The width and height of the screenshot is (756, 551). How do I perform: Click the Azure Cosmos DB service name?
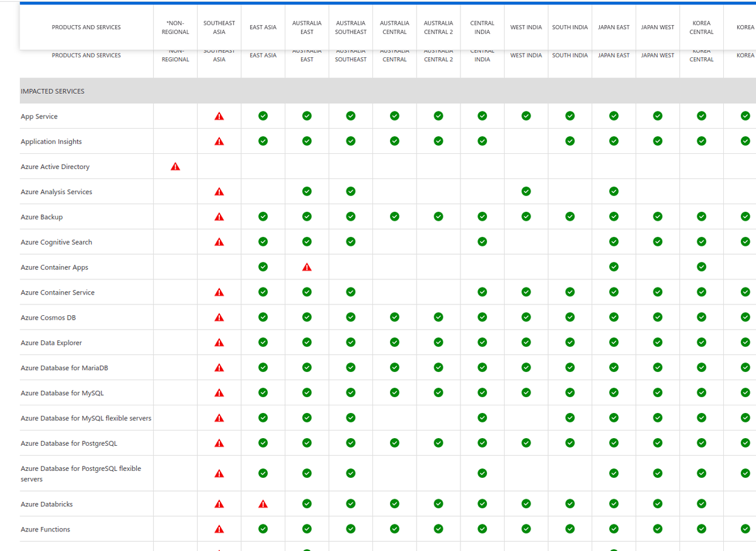point(48,318)
